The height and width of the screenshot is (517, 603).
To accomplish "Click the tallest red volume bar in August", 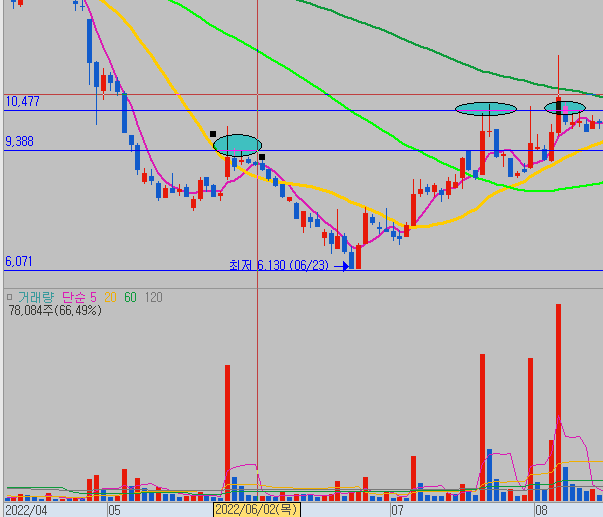I will tap(558, 402).
